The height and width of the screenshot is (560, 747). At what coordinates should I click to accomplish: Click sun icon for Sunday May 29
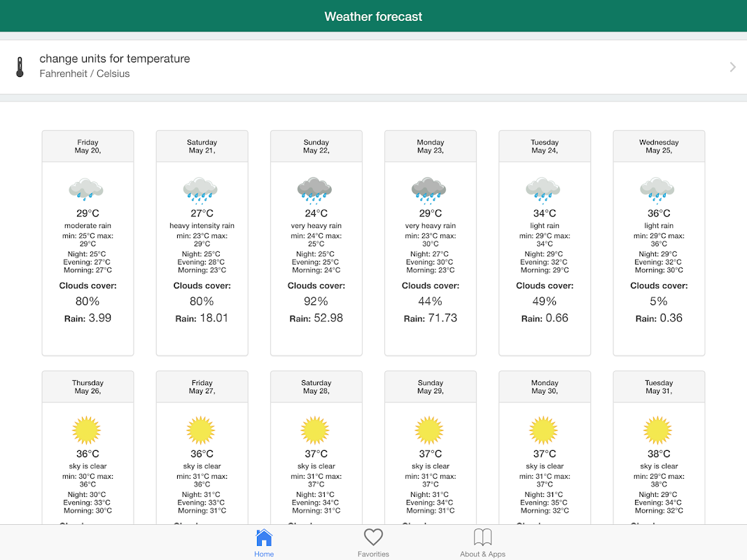click(x=429, y=430)
